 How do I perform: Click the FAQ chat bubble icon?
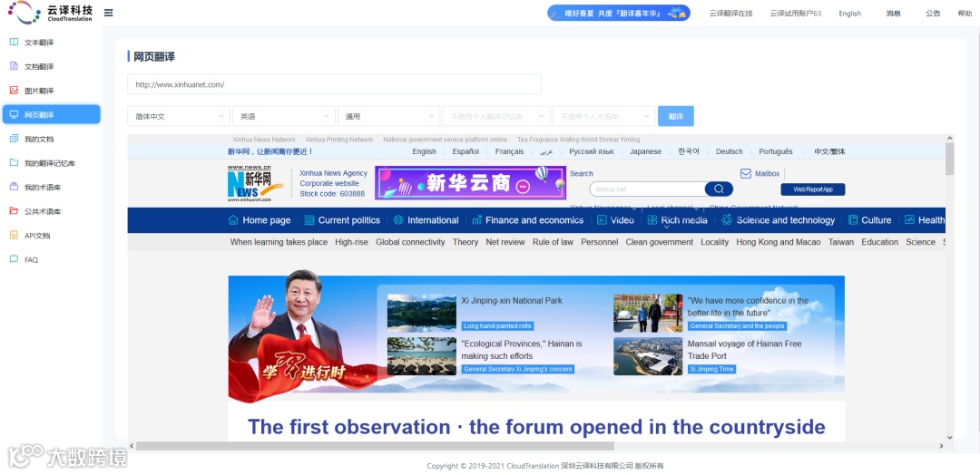pyautogui.click(x=14, y=259)
